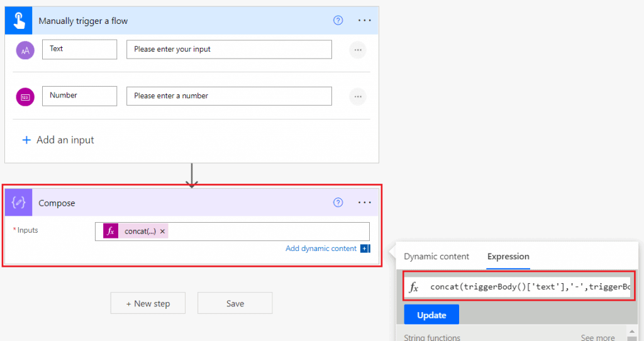
Task: Click the magenta Number input type icon
Action: 25,97
